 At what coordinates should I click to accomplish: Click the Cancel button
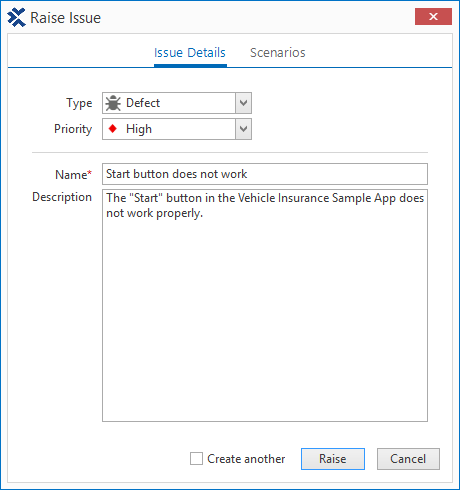[x=408, y=459]
